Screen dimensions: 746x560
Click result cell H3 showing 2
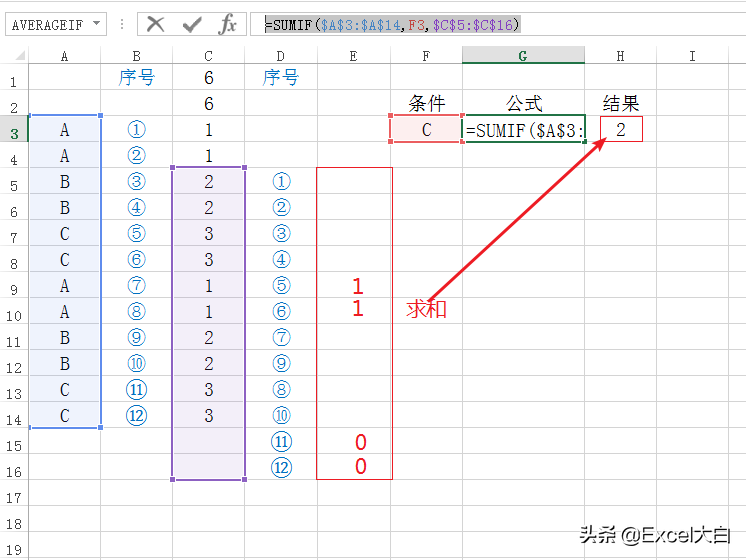click(x=620, y=129)
